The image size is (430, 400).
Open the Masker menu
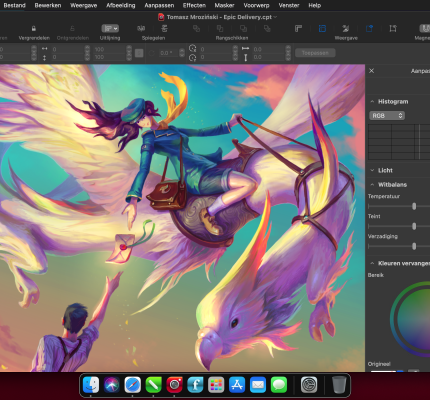click(224, 5)
